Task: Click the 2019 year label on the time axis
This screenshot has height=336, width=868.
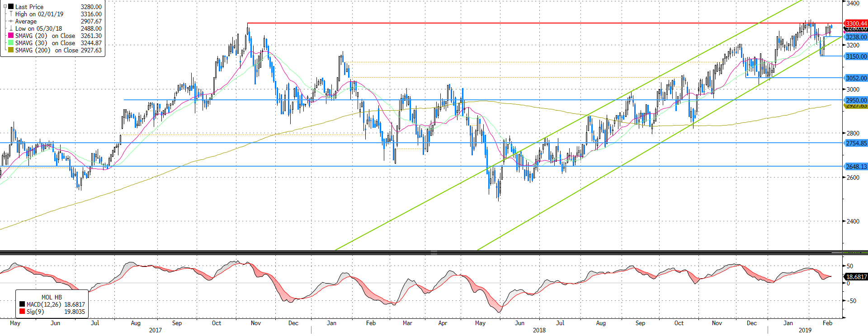Action: (x=805, y=330)
